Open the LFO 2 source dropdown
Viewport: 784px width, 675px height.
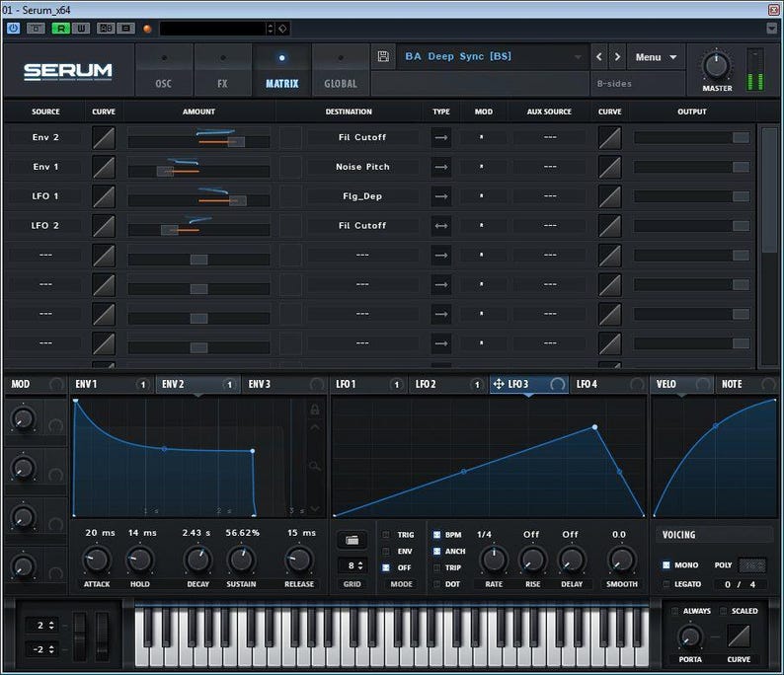(x=45, y=226)
